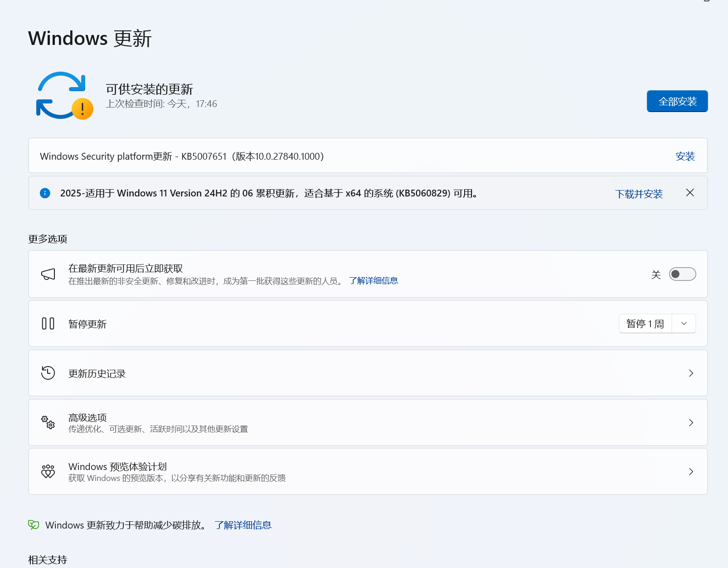Click the megaphone icon

click(48, 274)
